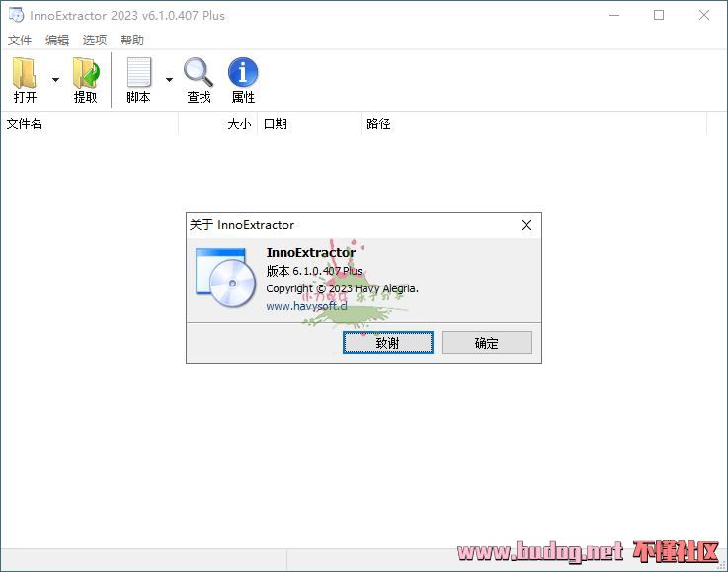Open the 帮助 menu
The height and width of the screenshot is (572, 728).
(x=132, y=40)
